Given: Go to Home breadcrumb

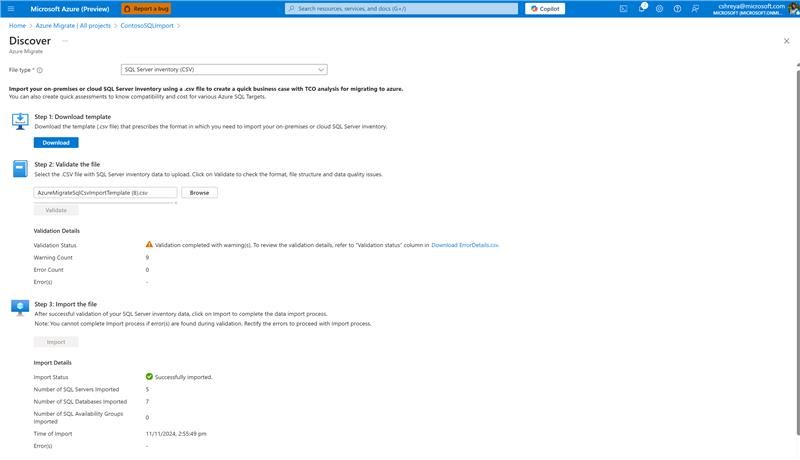Looking at the screenshot, I should click(x=17, y=25).
